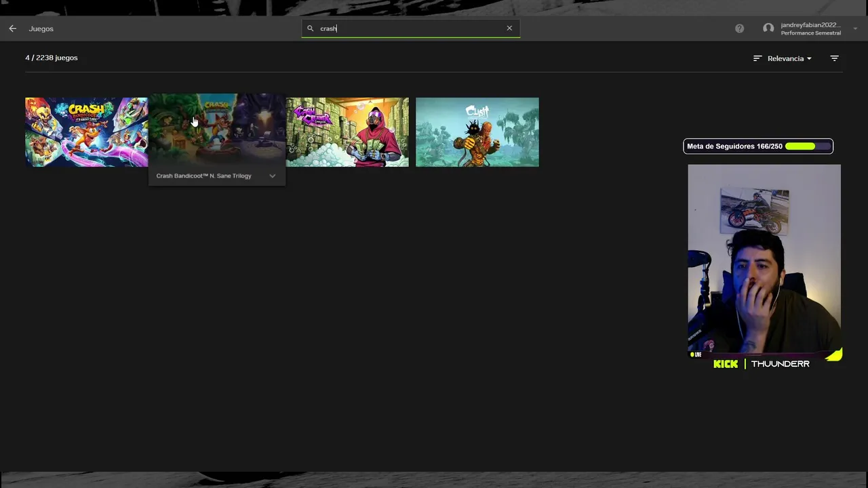Screen dimensions: 868x488
Task: Click the 4 / 2238 juegos count
Action: pyautogui.click(x=52, y=58)
